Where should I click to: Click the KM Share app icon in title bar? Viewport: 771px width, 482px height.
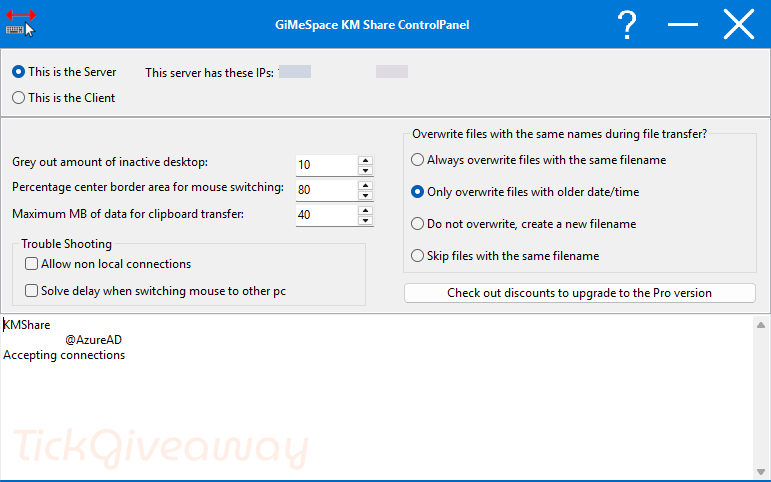pyautogui.click(x=21, y=23)
